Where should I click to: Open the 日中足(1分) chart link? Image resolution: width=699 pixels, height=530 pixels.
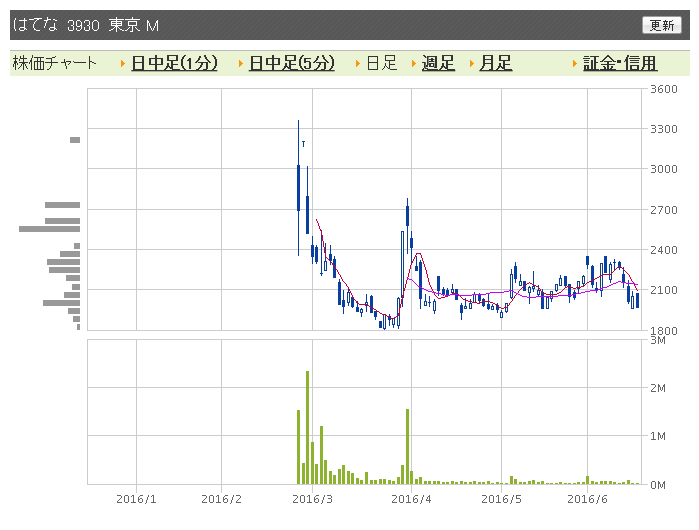pos(174,63)
